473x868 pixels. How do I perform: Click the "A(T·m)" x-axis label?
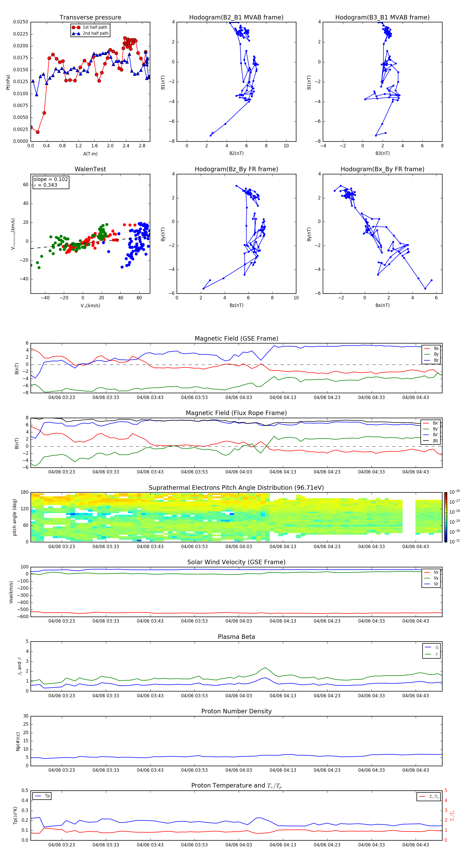[x=90, y=154]
